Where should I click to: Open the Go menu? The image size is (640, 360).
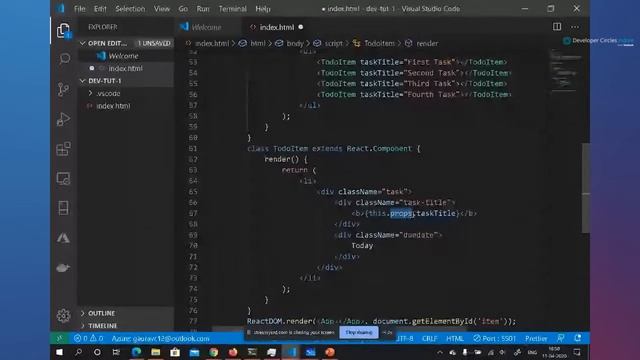(x=183, y=9)
